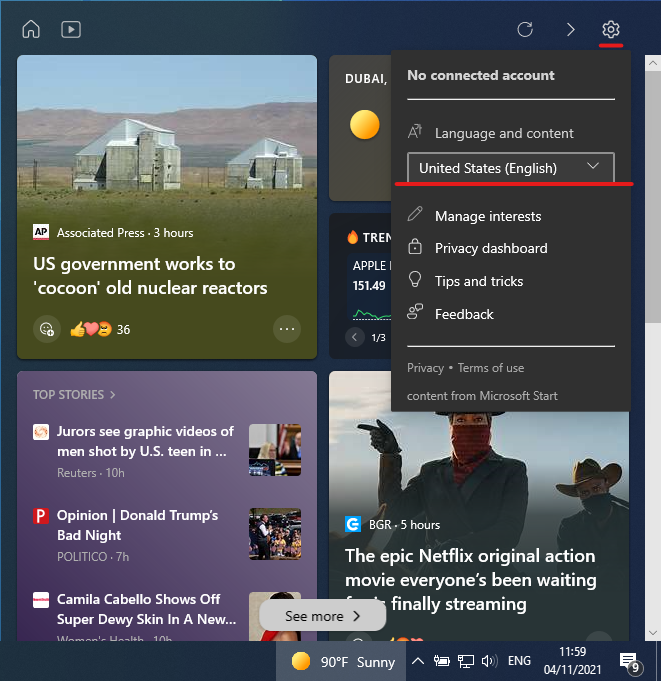This screenshot has width=661, height=681.
Task: Refresh the news feed
Action: pyautogui.click(x=525, y=30)
